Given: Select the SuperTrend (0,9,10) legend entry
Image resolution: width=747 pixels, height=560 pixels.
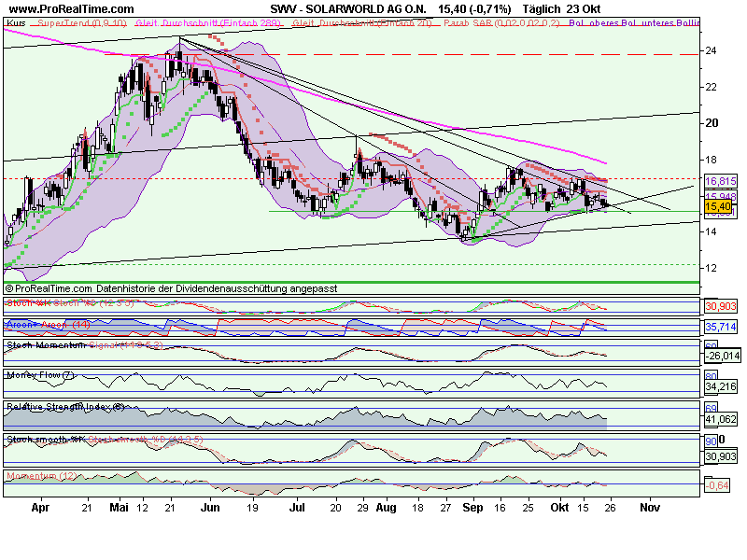Looking at the screenshot, I should (x=82, y=22).
